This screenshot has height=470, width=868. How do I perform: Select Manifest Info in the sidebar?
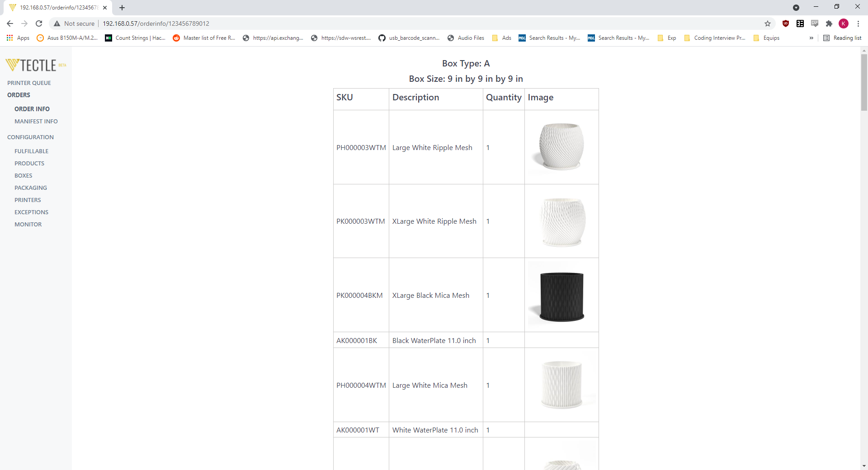click(x=36, y=122)
